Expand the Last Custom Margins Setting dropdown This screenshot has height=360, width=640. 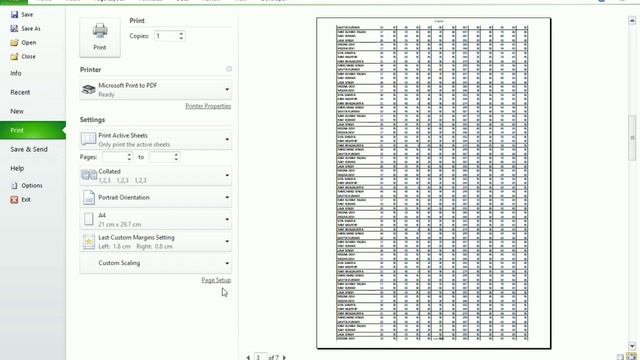click(227, 241)
